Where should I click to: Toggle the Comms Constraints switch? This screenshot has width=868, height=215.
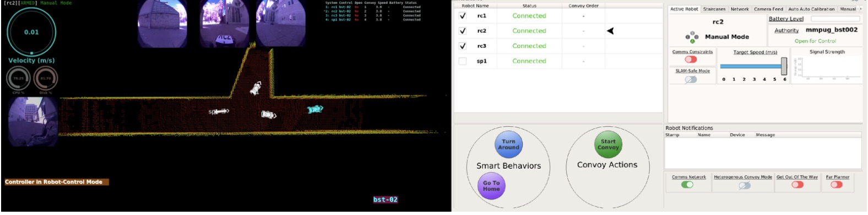pos(691,60)
